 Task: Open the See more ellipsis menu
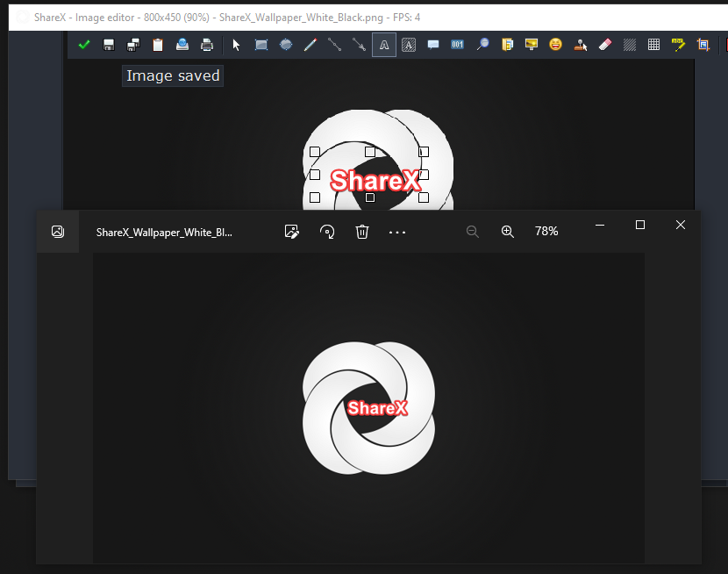397,232
